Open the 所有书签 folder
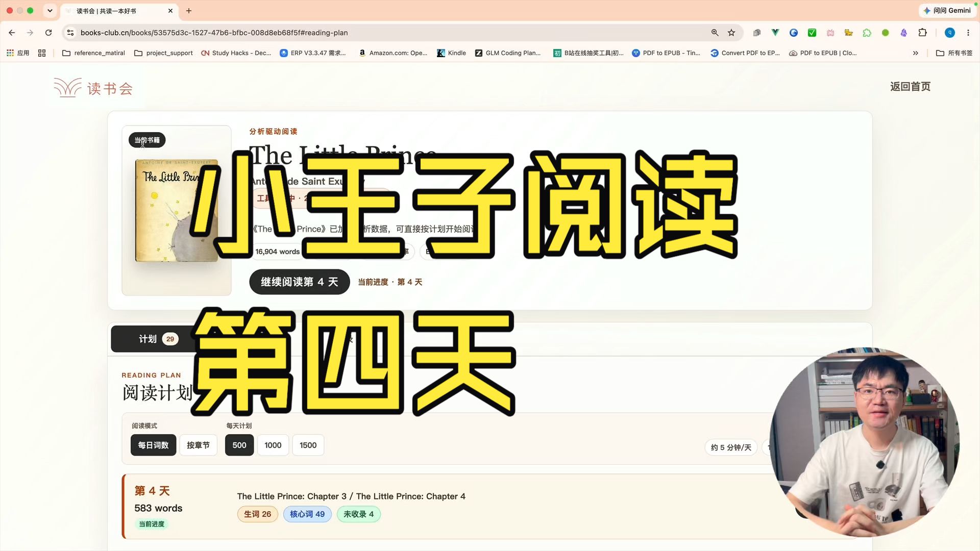Image resolution: width=980 pixels, height=551 pixels. point(954,53)
